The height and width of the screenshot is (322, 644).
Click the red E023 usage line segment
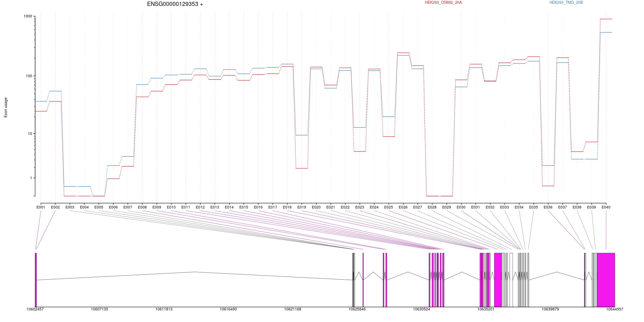pyautogui.click(x=360, y=151)
